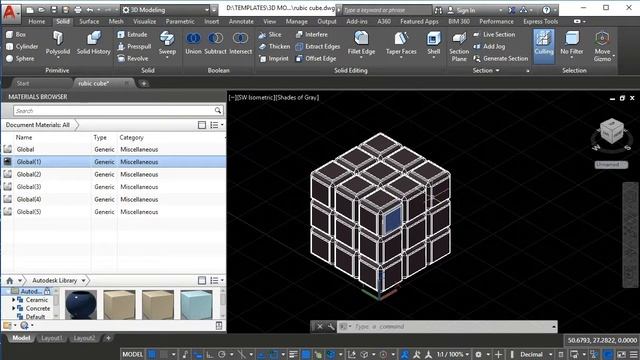Open the Layout1 tab
Screen dimensions: 640x360
click(52, 338)
